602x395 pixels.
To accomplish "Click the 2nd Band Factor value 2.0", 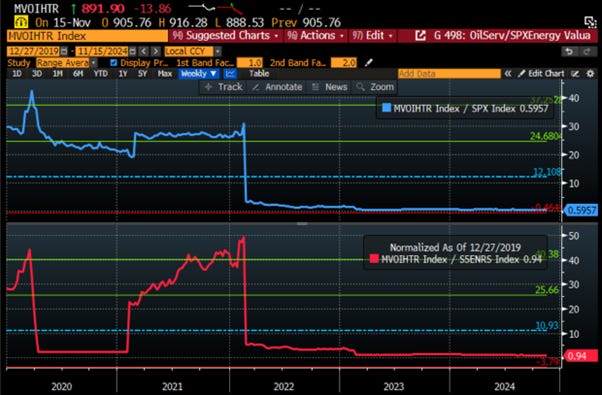I will [344, 63].
